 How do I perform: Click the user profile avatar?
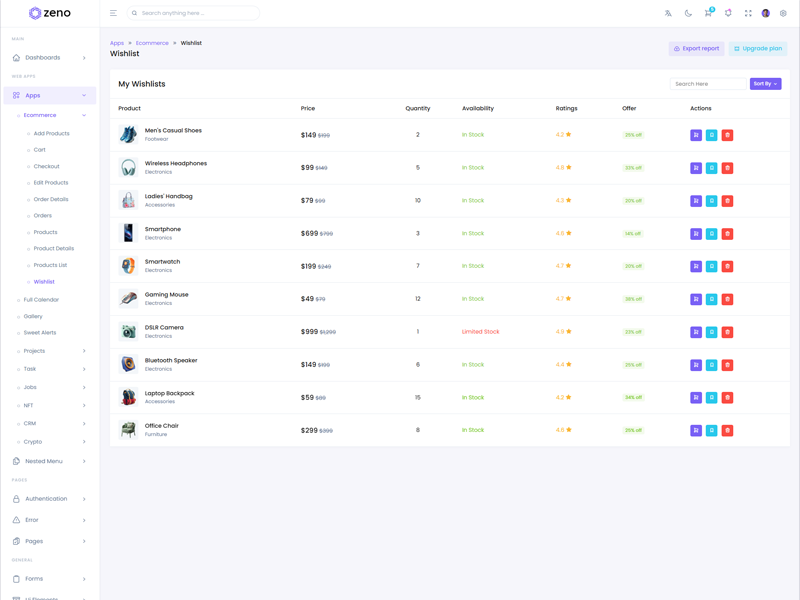pos(766,13)
